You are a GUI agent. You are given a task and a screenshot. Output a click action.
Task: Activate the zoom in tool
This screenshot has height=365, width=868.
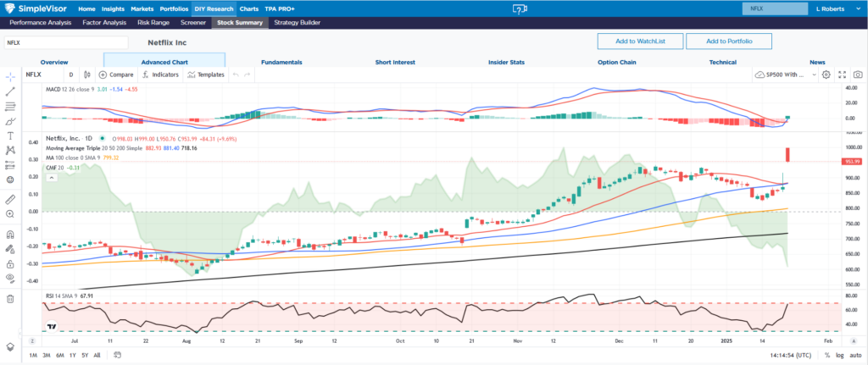[10, 214]
